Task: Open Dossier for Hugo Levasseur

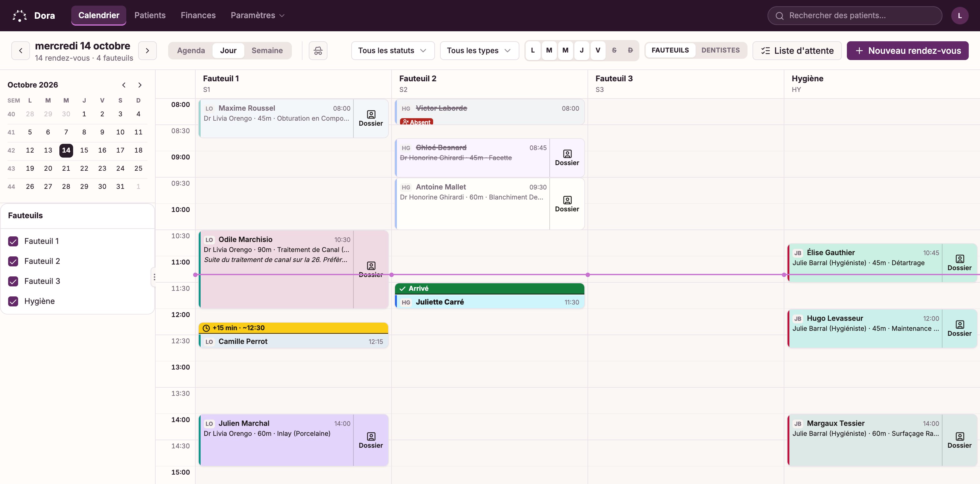Action: (959, 328)
